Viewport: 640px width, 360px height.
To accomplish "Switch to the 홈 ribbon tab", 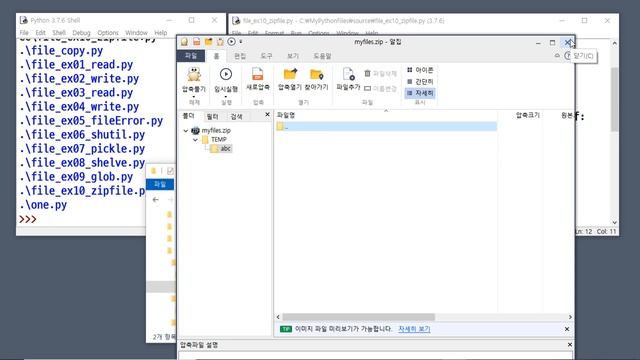I will 216,56.
